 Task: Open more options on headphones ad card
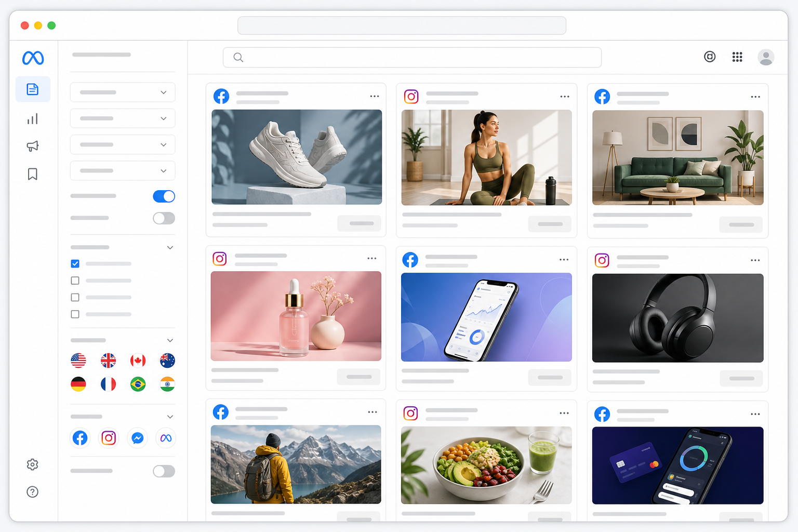[755, 260]
